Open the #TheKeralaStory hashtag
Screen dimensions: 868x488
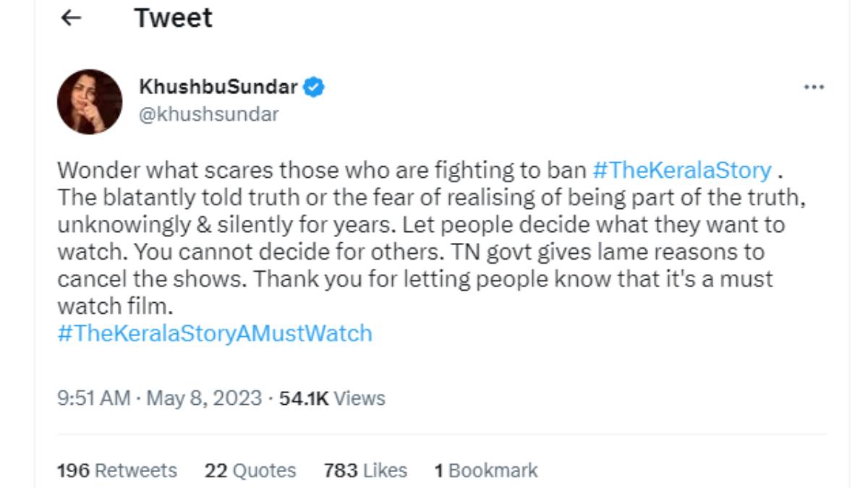(x=681, y=171)
